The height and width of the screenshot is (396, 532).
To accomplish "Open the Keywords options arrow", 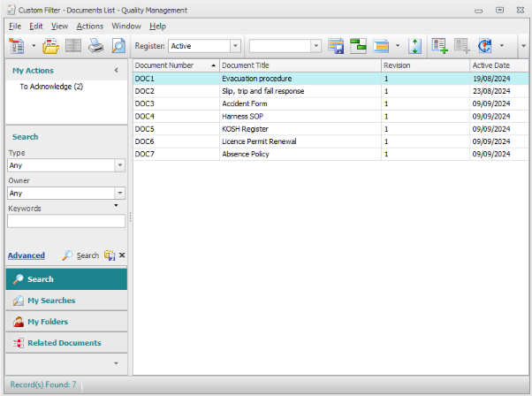I will 116,205.
